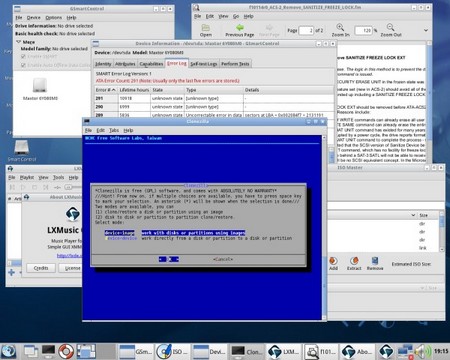This screenshot has height=360, width=450.
Task: Switch to Clonezilla taskbar entry
Action: coord(246,352)
